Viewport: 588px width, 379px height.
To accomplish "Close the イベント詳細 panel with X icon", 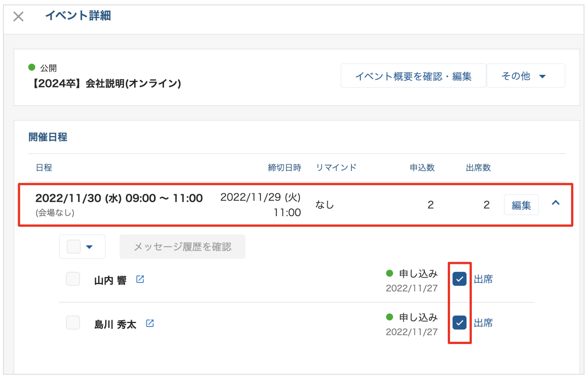I will point(18,17).
